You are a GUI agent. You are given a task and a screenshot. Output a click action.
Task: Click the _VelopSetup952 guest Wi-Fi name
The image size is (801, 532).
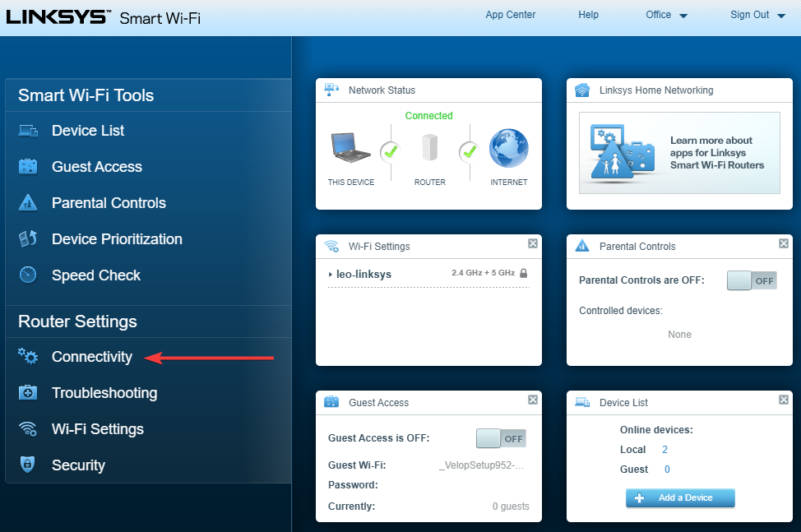click(x=481, y=465)
